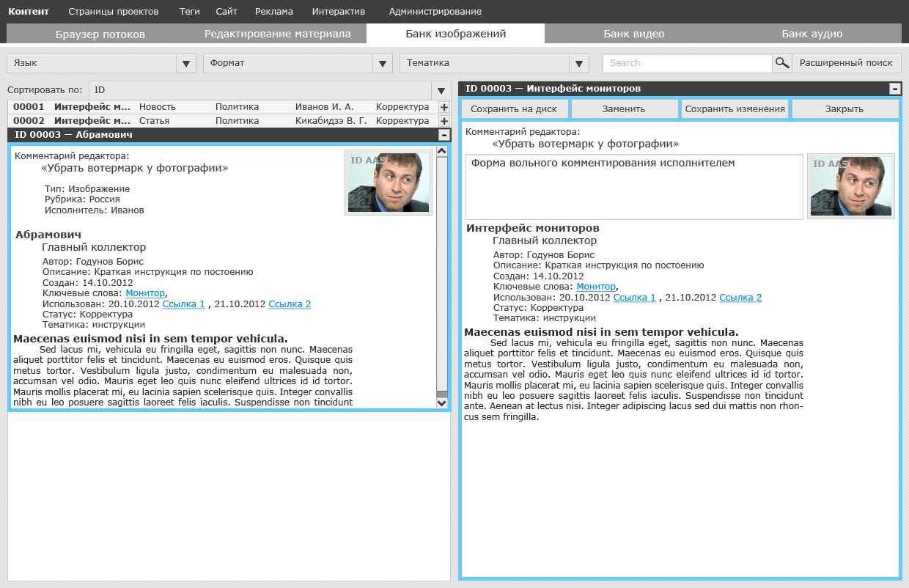The height and width of the screenshot is (588, 909).
Task: Click the scroll up arrow in left panel
Action: (441, 151)
